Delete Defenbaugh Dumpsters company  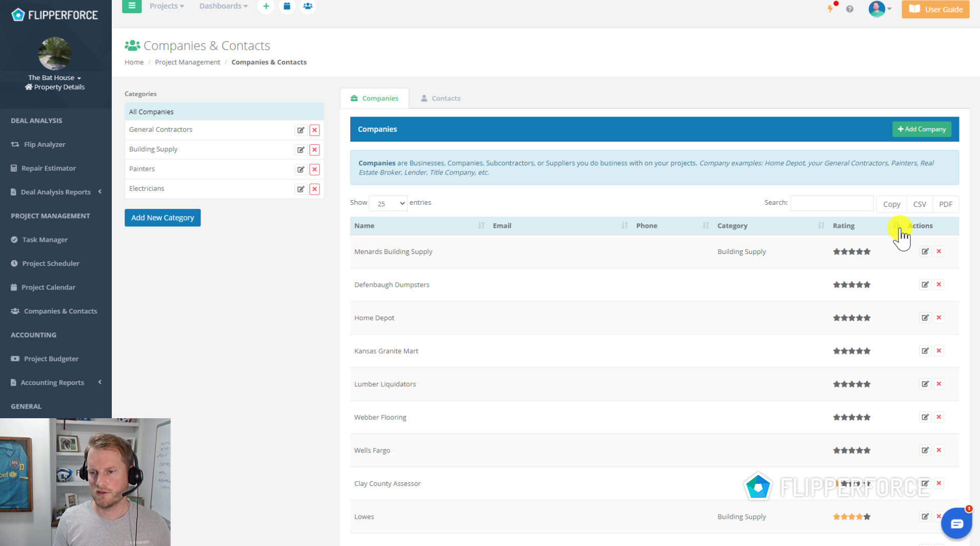coord(939,285)
